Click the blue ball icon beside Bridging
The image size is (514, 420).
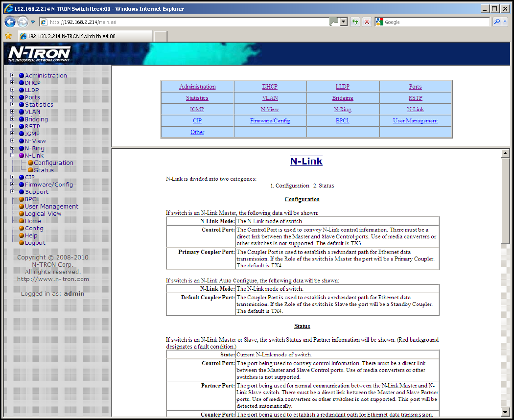[22, 119]
